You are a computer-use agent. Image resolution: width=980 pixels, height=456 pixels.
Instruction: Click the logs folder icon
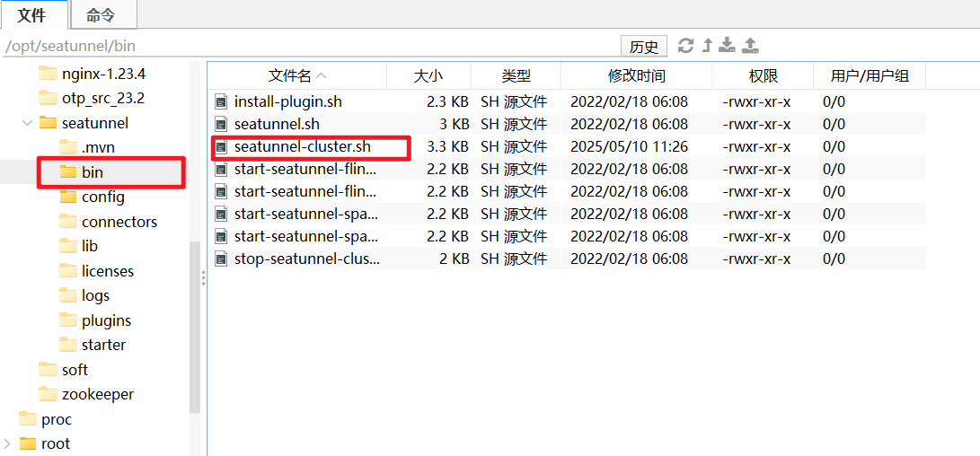(68, 295)
